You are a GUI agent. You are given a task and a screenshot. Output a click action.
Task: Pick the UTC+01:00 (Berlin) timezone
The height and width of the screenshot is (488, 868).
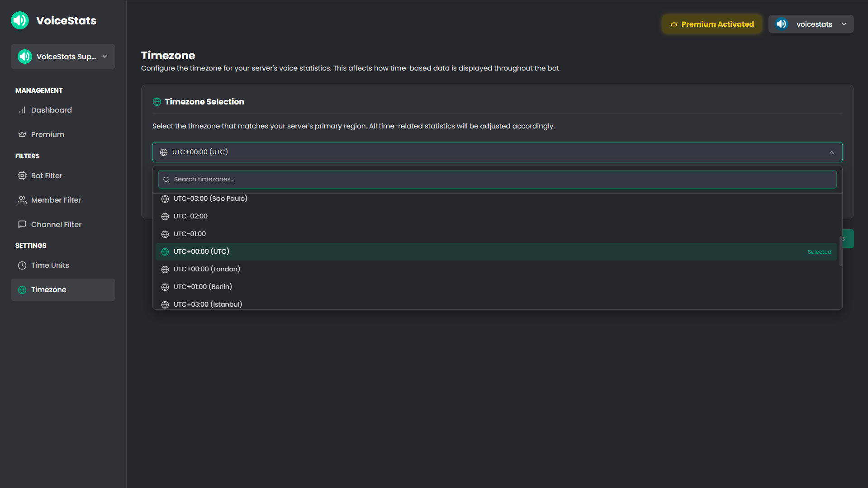[203, 287]
